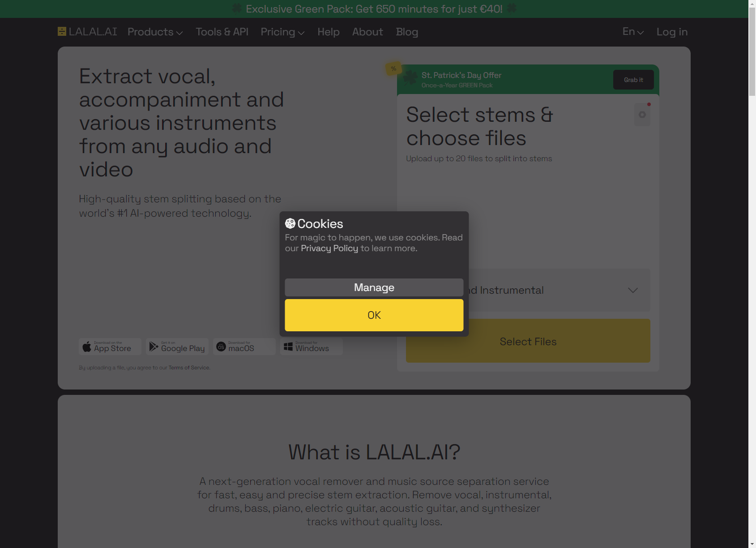
Task: Click the scrollbar down arrow
Action: coord(752,544)
